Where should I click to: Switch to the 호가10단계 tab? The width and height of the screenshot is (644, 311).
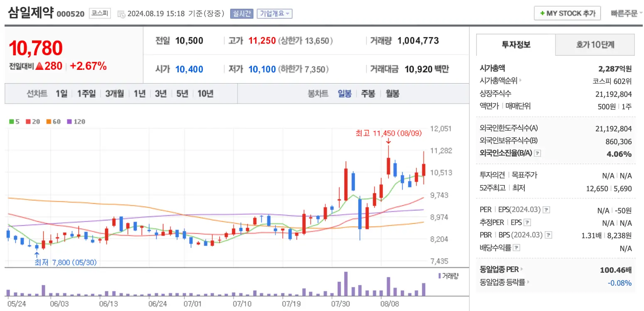point(595,44)
